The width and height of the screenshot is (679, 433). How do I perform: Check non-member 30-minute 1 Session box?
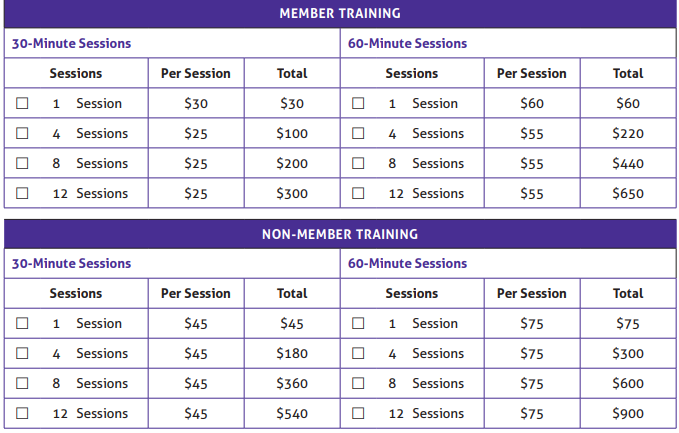(x=22, y=323)
